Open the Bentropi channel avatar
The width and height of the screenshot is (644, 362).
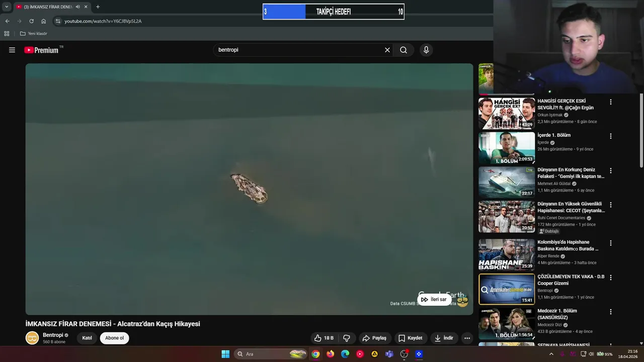pos(32,338)
